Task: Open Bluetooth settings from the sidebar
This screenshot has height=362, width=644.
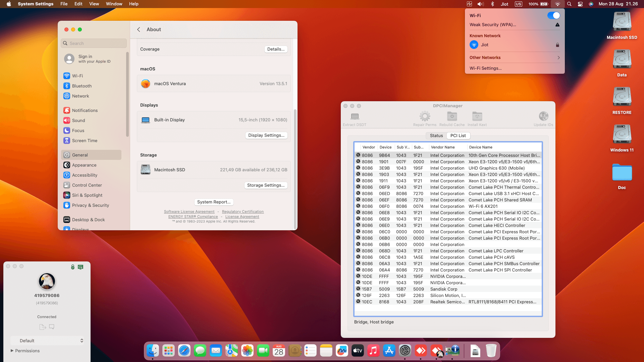Action: click(x=82, y=86)
